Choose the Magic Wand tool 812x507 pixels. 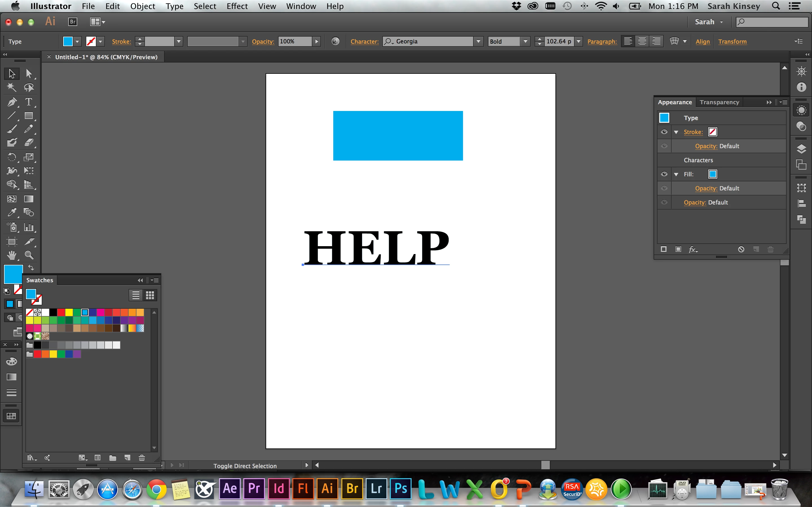[x=12, y=88]
